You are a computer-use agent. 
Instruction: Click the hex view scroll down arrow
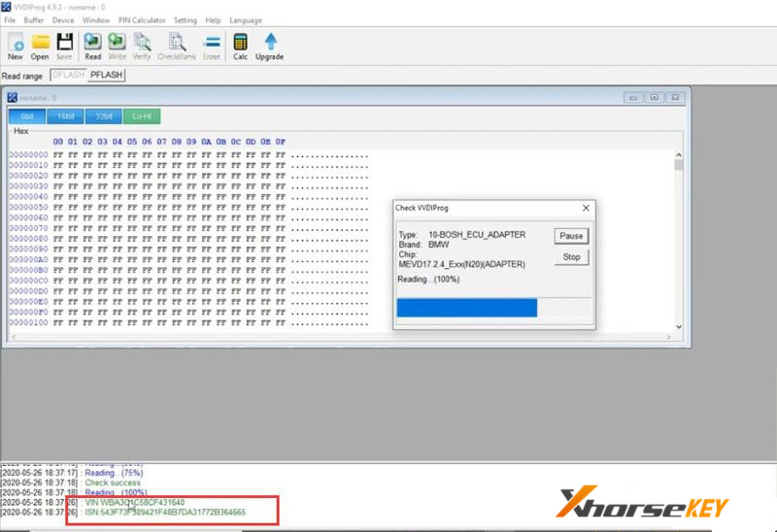pyautogui.click(x=679, y=326)
